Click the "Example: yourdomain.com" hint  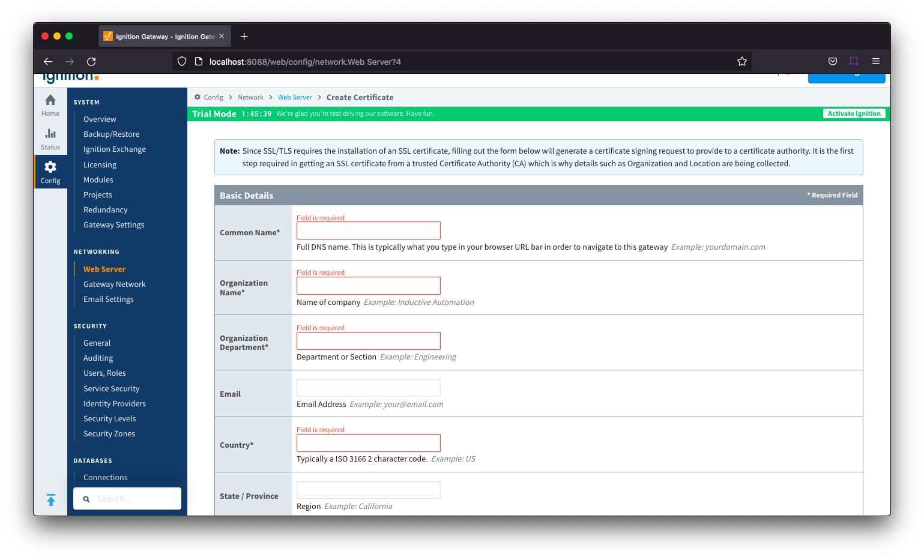pos(718,247)
